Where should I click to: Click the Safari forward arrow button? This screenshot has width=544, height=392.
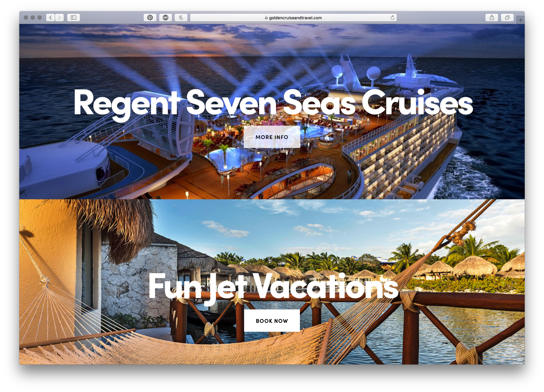pyautogui.click(x=59, y=17)
